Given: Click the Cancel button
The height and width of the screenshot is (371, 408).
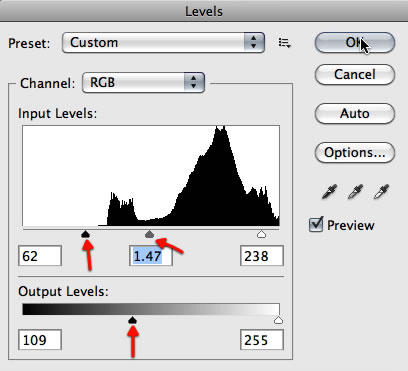Looking at the screenshot, I should pyautogui.click(x=355, y=74).
